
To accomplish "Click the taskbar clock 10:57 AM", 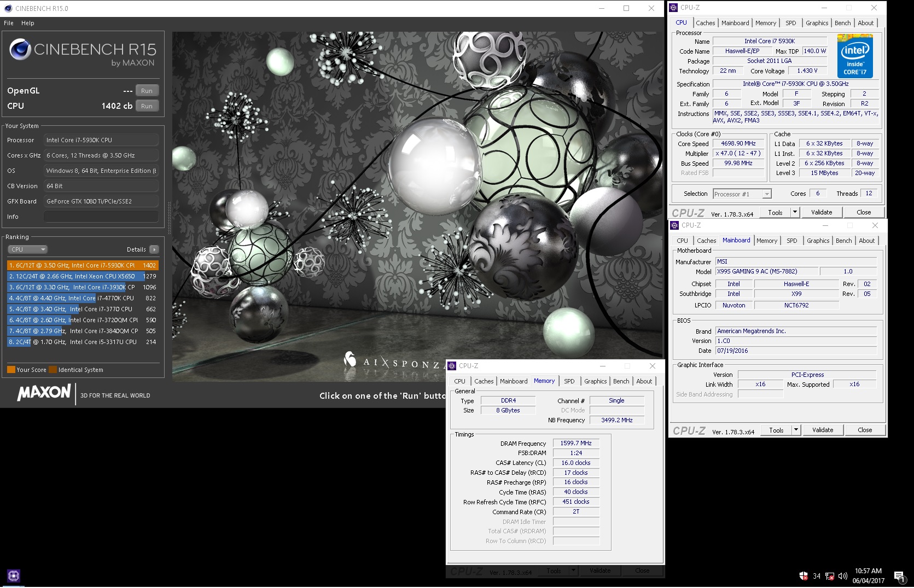I will coord(869,571).
